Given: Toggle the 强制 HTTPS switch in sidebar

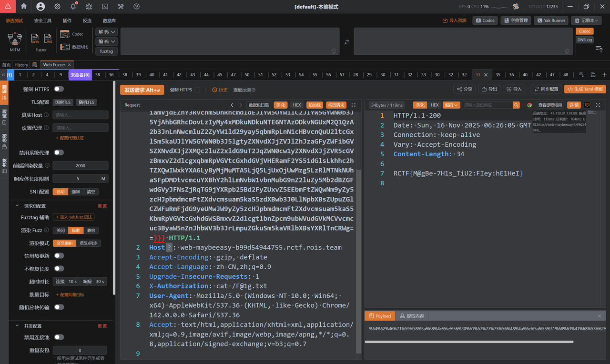Looking at the screenshot, I should (59, 89).
